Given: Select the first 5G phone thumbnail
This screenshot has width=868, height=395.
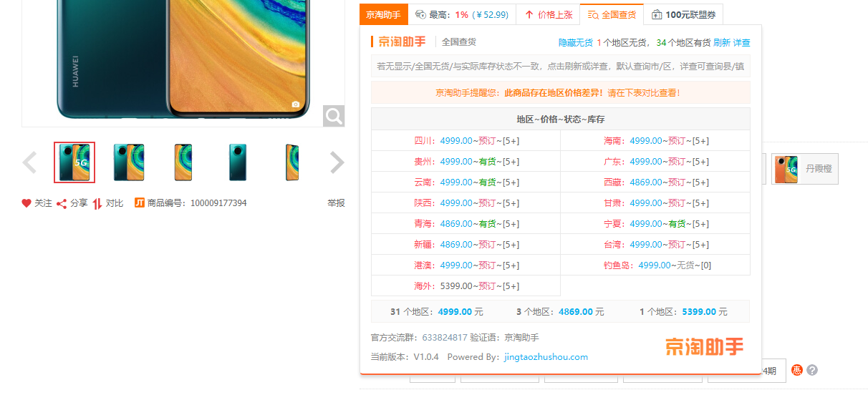Looking at the screenshot, I should click(74, 162).
